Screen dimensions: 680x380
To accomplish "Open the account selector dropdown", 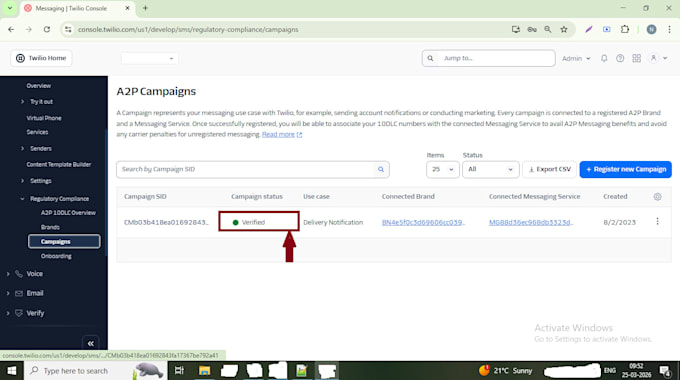I will [x=149, y=58].
